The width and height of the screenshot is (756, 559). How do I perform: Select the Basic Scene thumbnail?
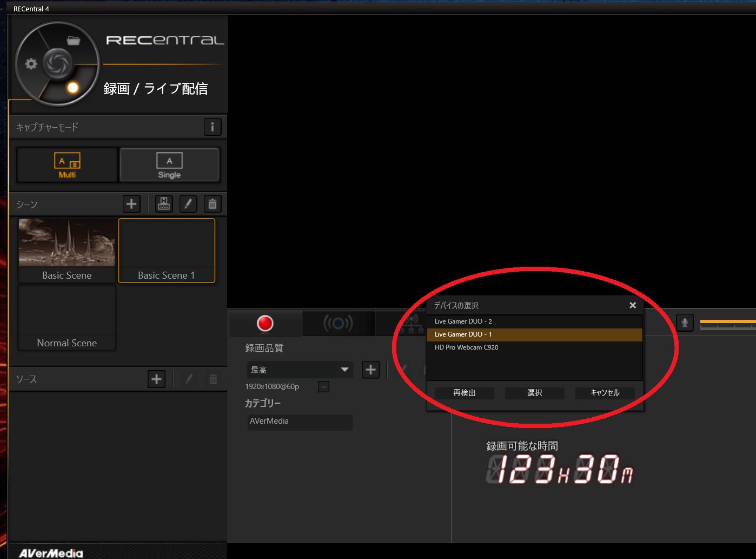click(x=67, y=250)
